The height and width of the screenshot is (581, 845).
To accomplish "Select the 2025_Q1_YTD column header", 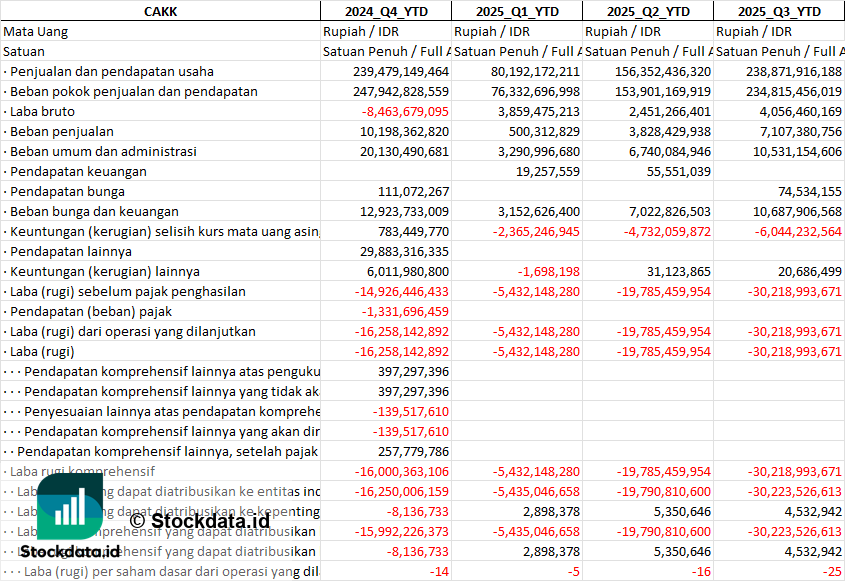I will click(517, 11).
